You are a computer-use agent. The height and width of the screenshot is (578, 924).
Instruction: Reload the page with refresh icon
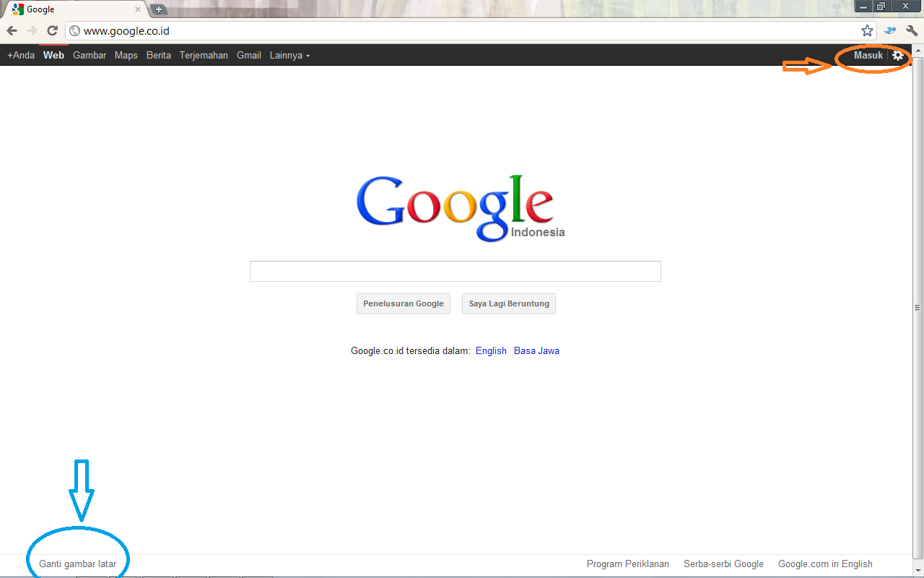52,31
